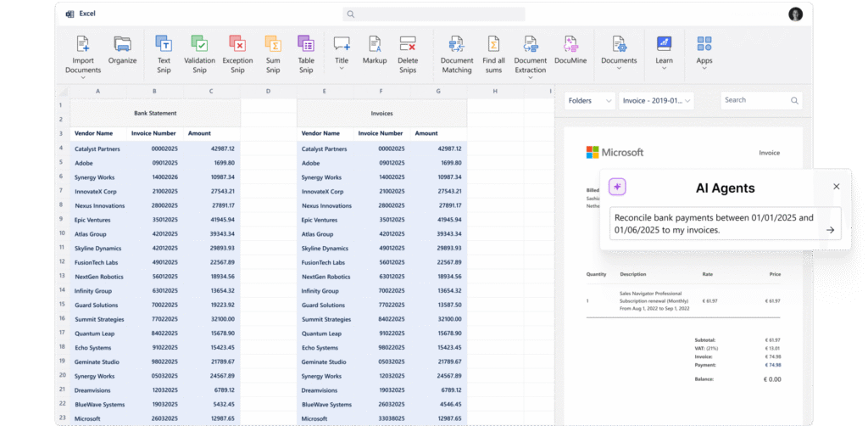Click Microsoft cell in Bank Statement
868x426 pixels.
tap(98, 419)
